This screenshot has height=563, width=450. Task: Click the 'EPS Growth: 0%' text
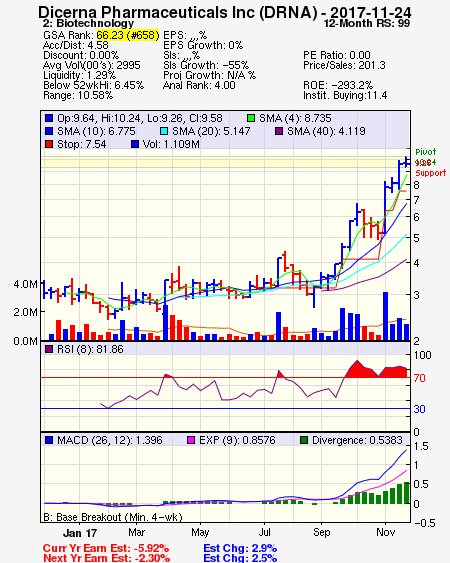[203, 45]
